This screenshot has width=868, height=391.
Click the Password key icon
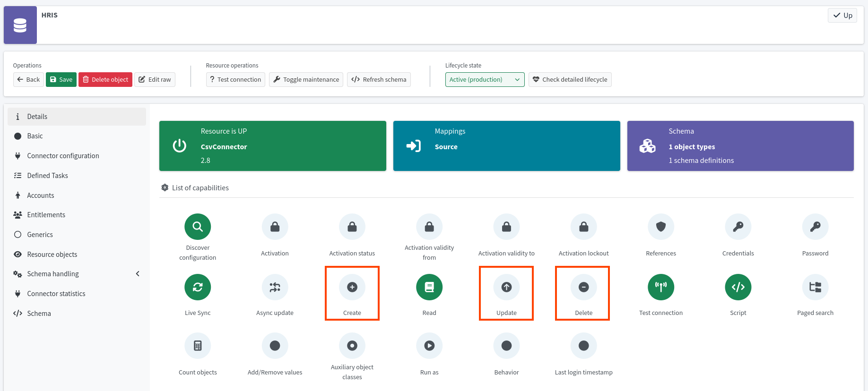[x=816, y=227]
